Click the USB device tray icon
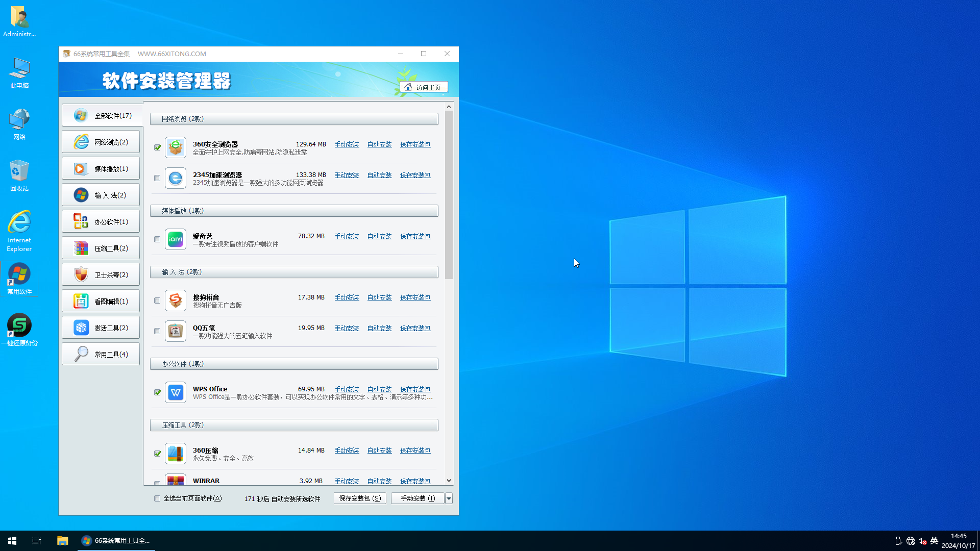The image size is (980, 551). (x=898, y=541)
